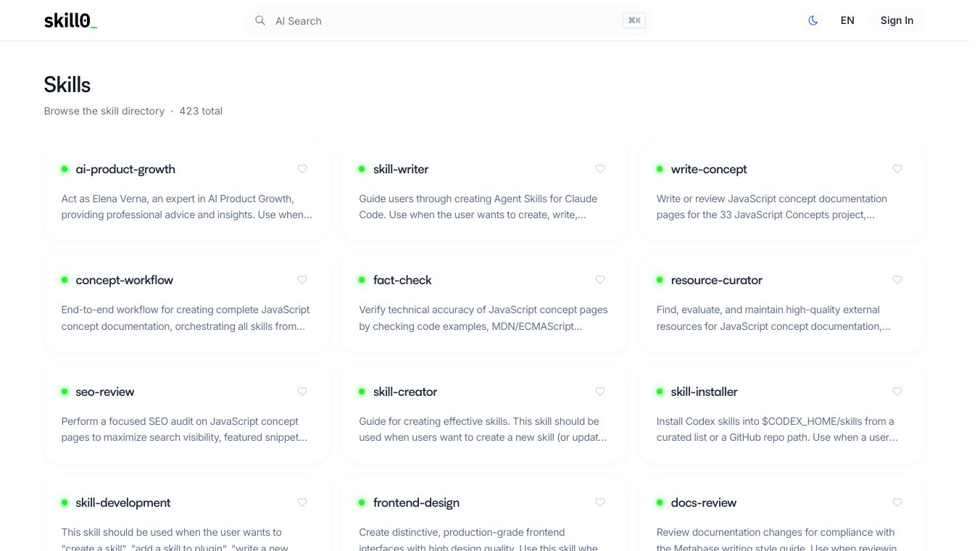The width and height of the screenshot is (980, 551).
Task: Open the EN language selector
Action: (847, 20)
